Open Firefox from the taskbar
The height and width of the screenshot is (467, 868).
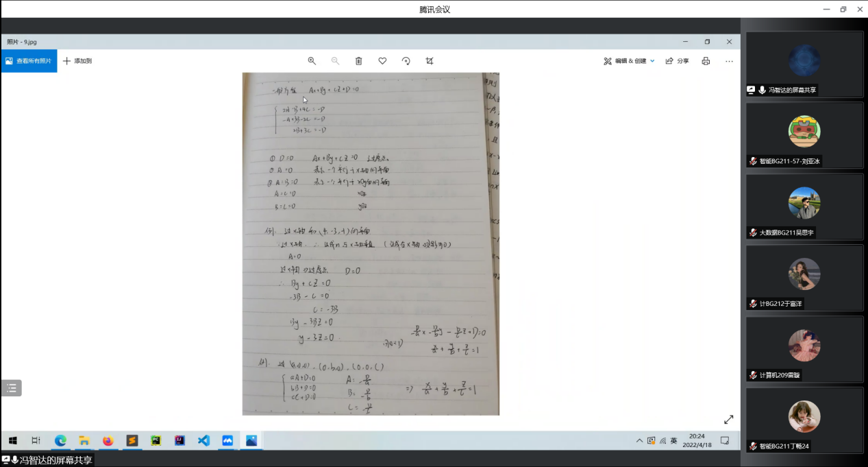click(x=108, y=440)
